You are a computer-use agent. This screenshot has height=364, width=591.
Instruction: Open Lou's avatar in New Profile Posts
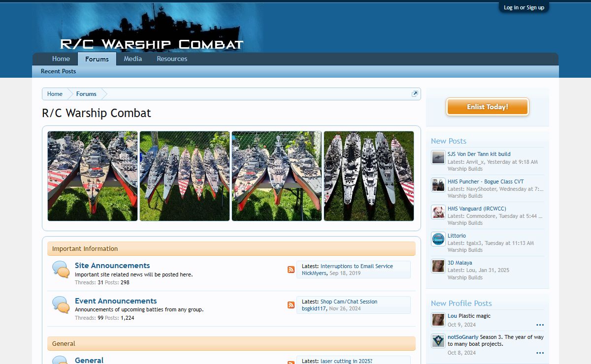[438, 320]
